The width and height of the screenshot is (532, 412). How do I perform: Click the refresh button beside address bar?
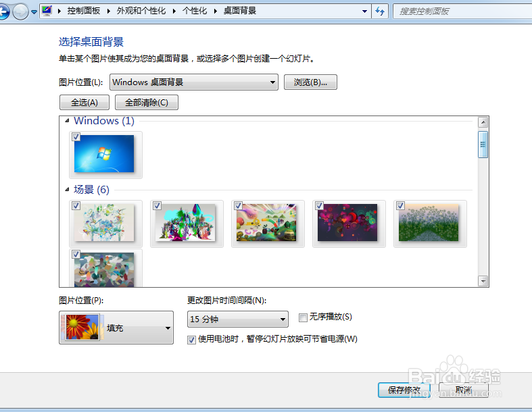(380, 11)
